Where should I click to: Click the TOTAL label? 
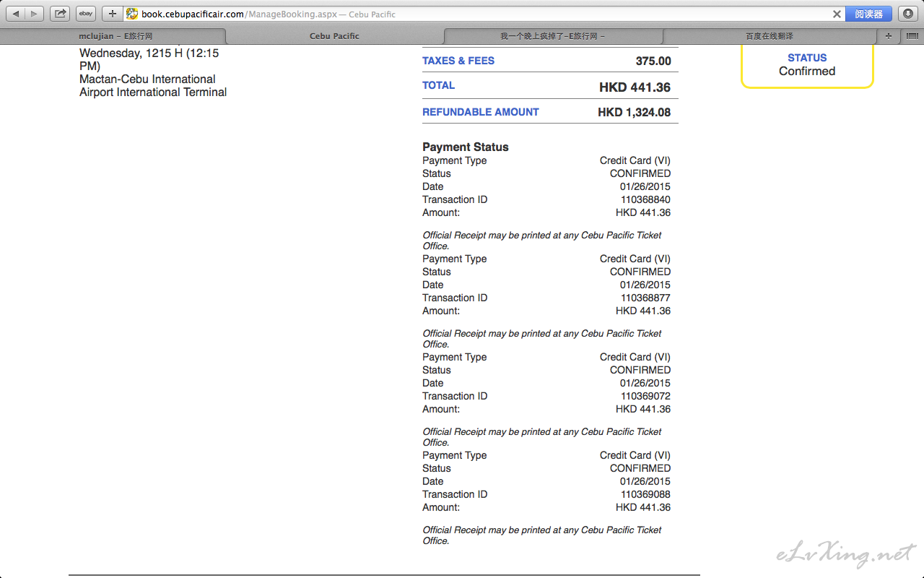[x=438, y=85]
